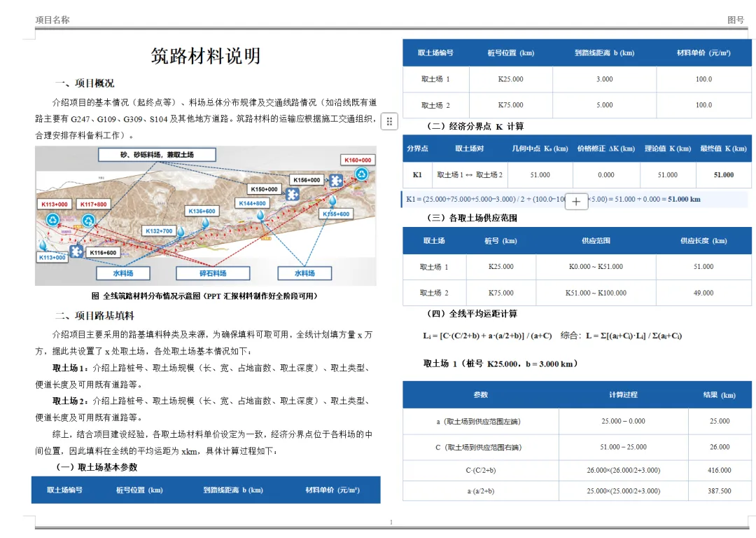Click heading "取土场 1（桩号 K25.000，b = 3.000 km）"
Image resolution: width=756 pixels, height=538 pixels.
(500, 364)
